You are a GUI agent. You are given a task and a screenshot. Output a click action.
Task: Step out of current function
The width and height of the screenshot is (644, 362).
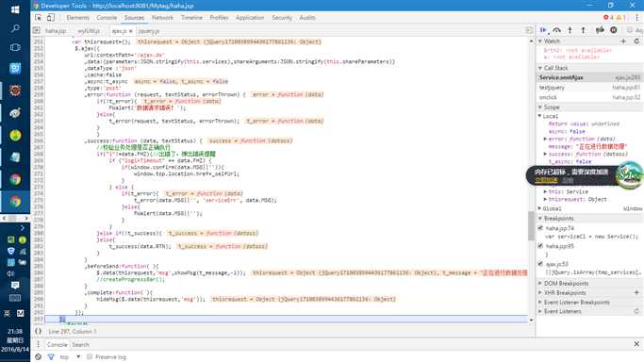(583, 30)
